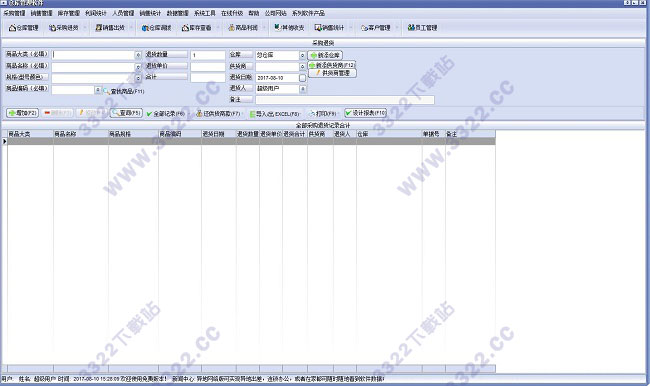Expand the 商品大类 category dropdown
The image size is (650, 386).
pyautogui.click(x=138, y=55)
